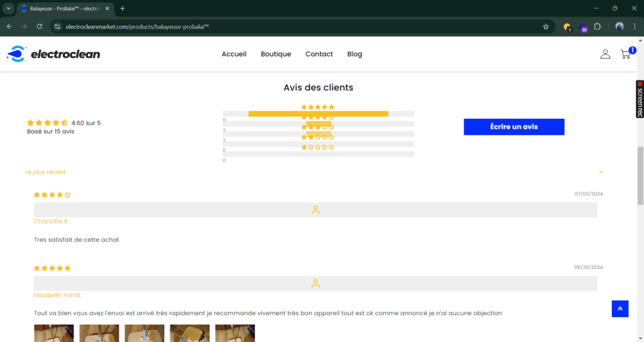Reload the page

click(40, 26)
